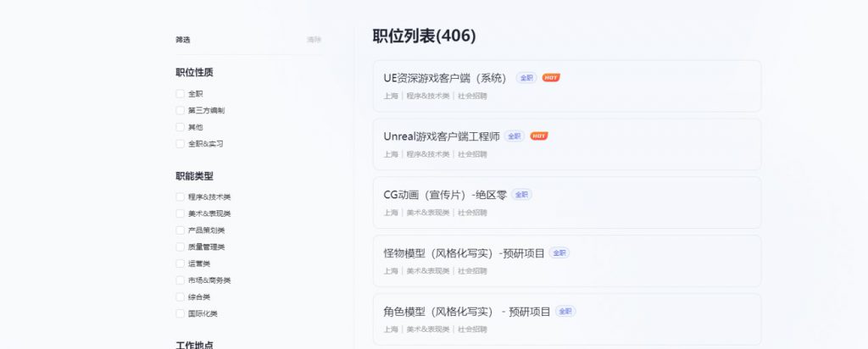The image size is (868, 349).
Task: Toggle the 产品策划类 filter
Action: (180, 230)
